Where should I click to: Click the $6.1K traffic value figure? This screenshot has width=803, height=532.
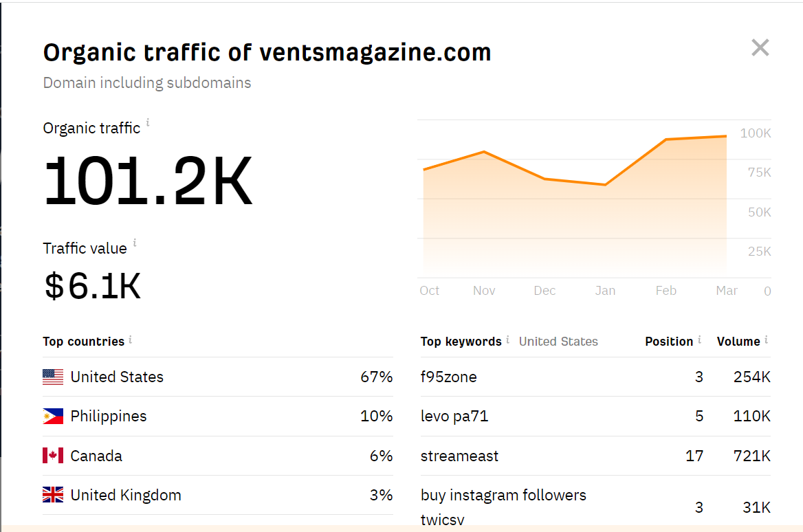[x=92, y=287]
